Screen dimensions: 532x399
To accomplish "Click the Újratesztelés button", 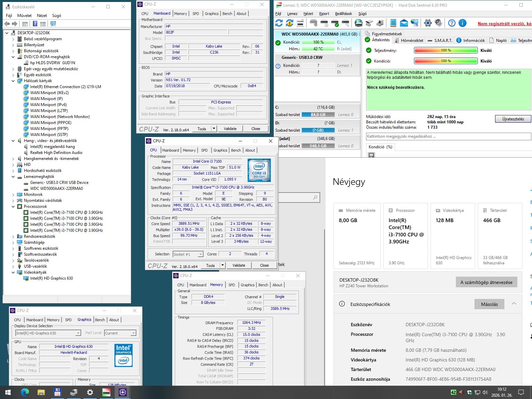I will pos(513,119).
